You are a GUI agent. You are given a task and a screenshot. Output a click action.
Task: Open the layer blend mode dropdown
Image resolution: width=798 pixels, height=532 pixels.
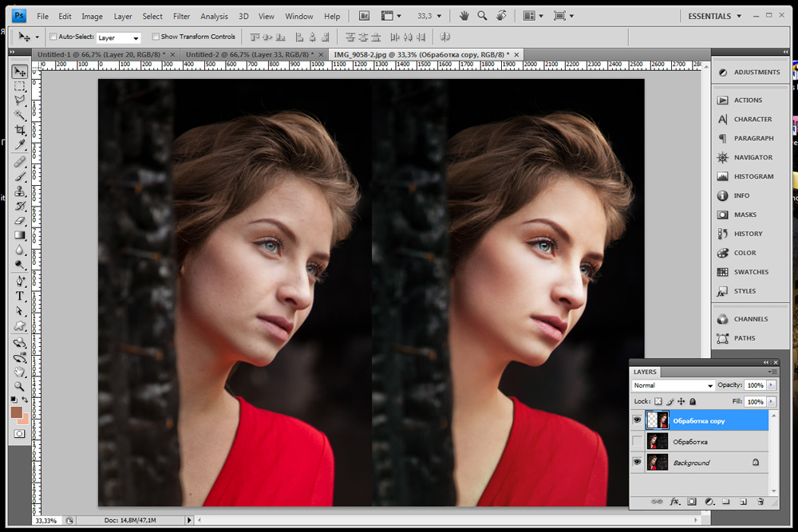(672, 385)
